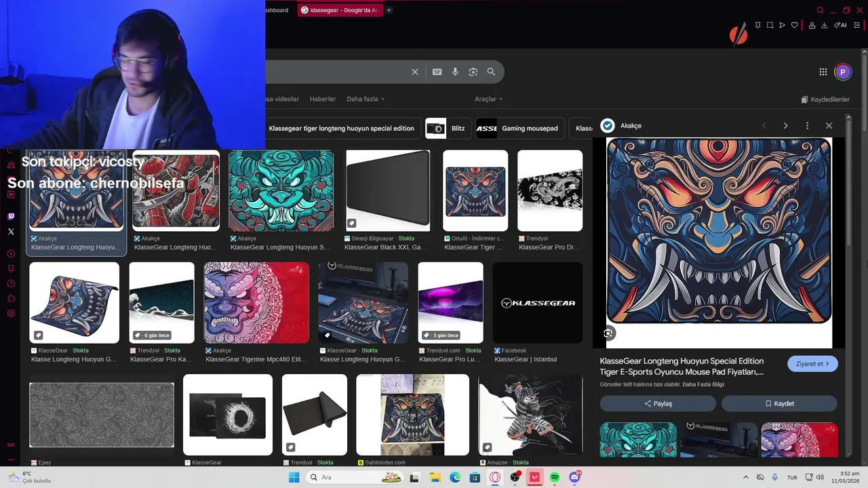Image resolution: width=868 pixels, height=488 pixels.
Task: Open the Tigerine Mpc480 red thumbnail
Action: coord(256,303)
